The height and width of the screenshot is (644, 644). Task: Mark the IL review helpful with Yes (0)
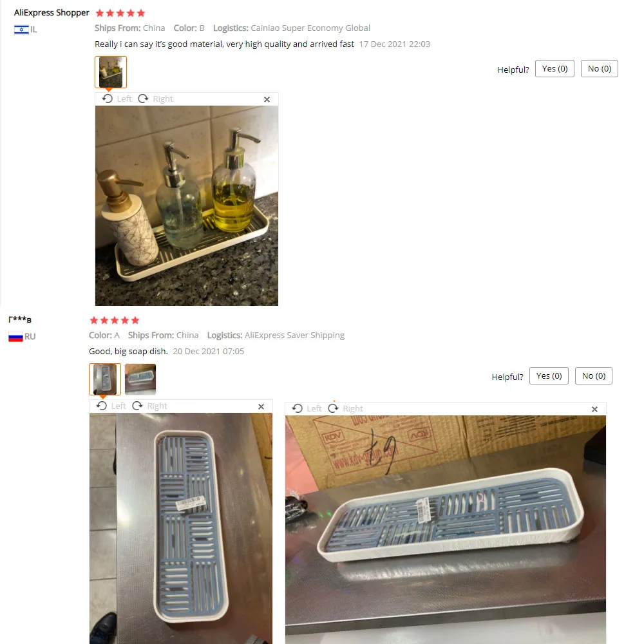(x=554, y=69)
